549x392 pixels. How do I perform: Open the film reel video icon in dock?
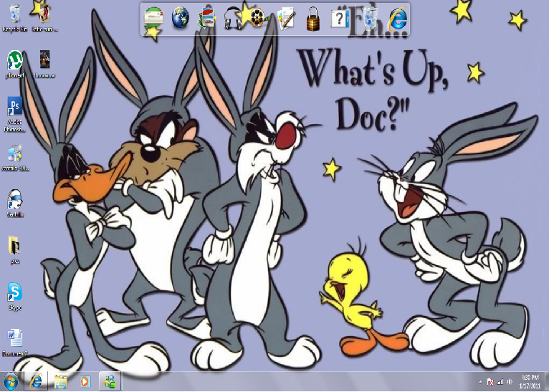[x=258, y=18]
